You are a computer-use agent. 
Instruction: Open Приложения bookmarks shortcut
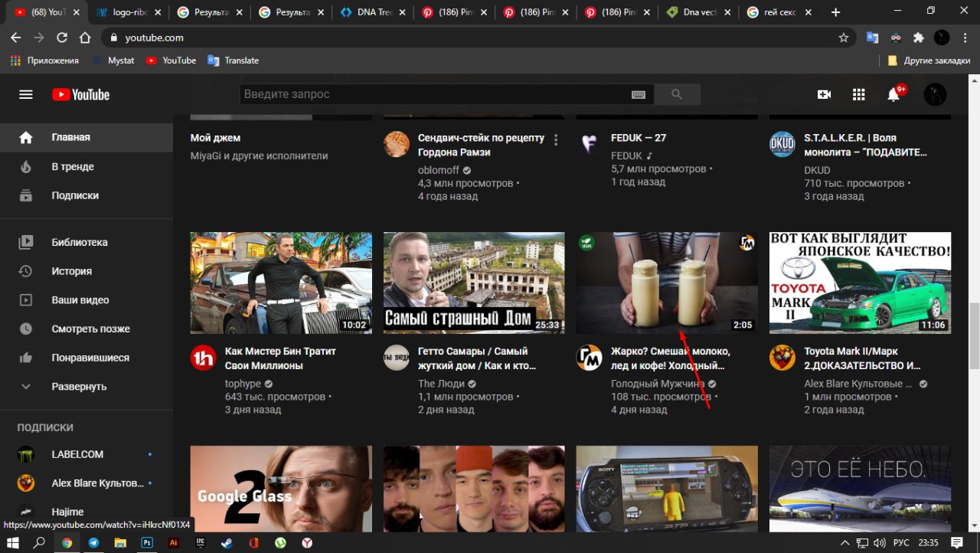pyautogui.click(x=44, y=61)
